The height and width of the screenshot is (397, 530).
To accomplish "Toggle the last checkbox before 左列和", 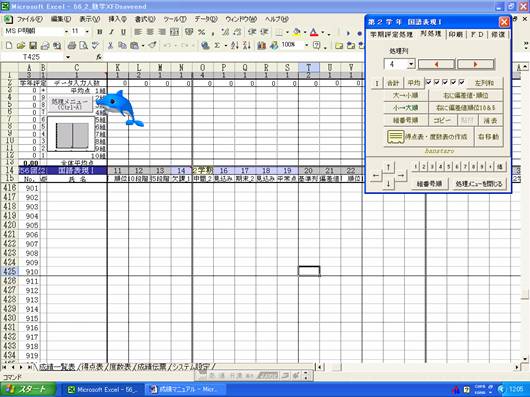I will pyautogui.click(x=462, y=82).
